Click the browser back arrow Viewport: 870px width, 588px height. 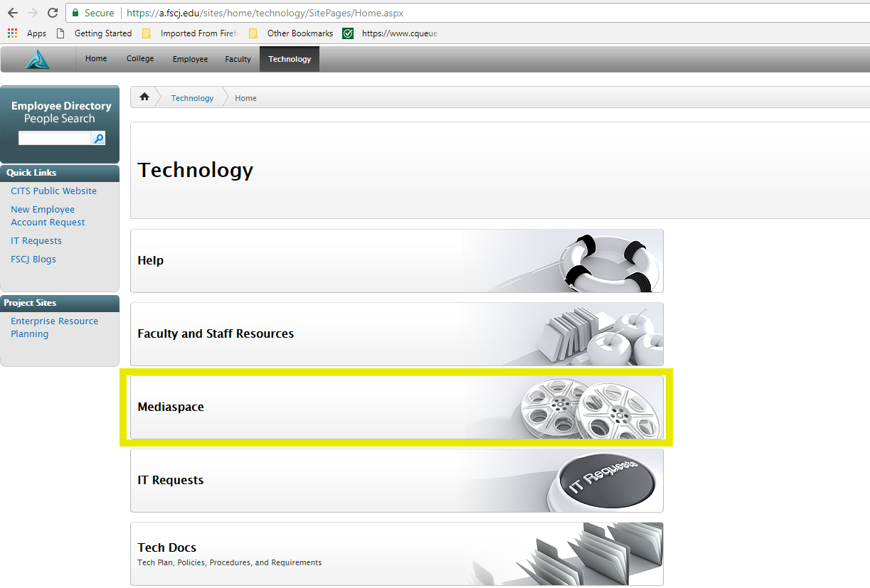pos(12,13)
